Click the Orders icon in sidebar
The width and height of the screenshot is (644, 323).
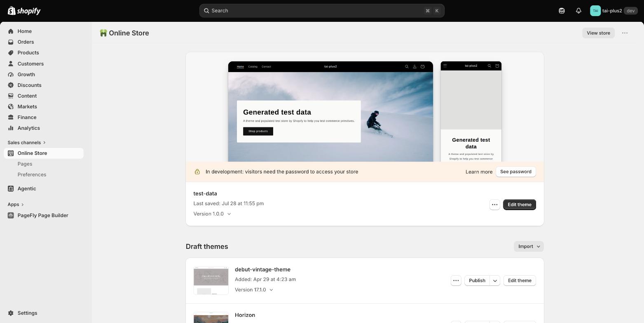point(11,42)
